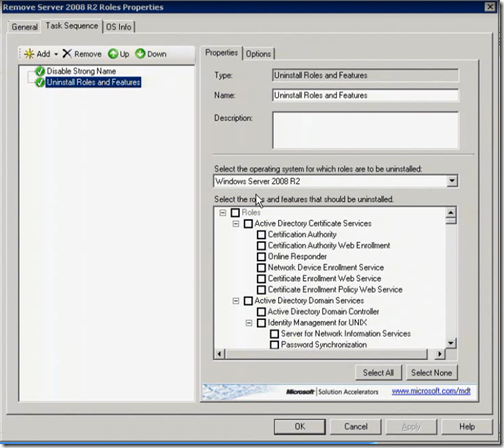Switch to the OS Info tab
This screenshot has height=448, width=504.
click(x=119, y=27)
